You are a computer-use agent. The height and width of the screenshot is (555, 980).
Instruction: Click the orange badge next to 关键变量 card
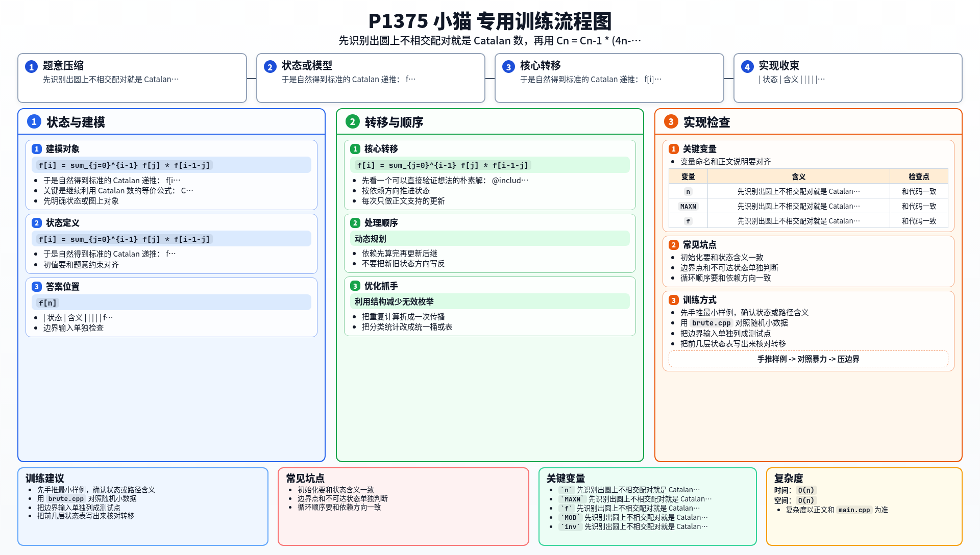[674, 149]
